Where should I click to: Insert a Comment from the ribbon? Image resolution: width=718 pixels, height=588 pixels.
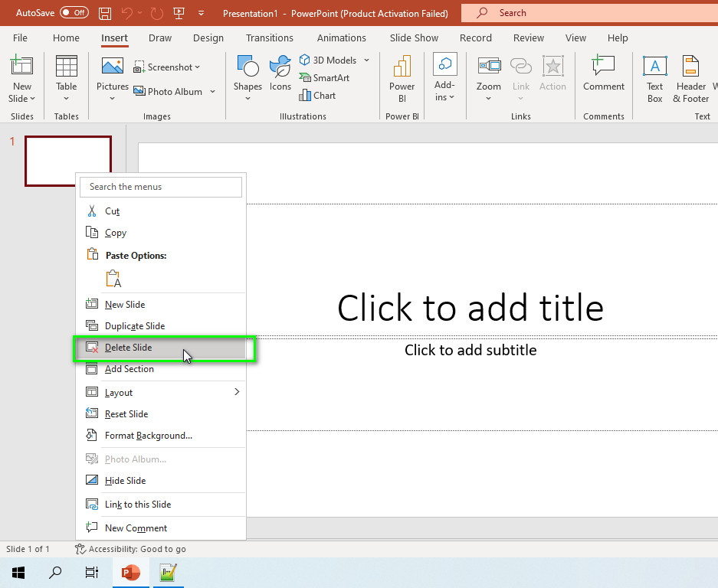tap(604, 73)
